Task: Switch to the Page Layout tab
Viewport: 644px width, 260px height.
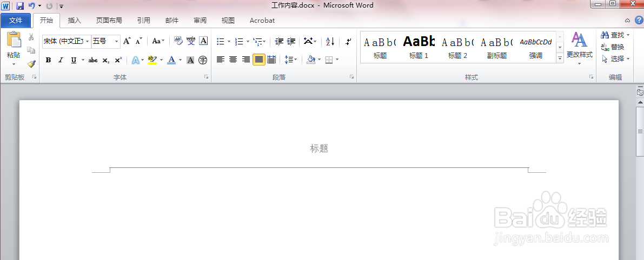Action: (109, 20)
